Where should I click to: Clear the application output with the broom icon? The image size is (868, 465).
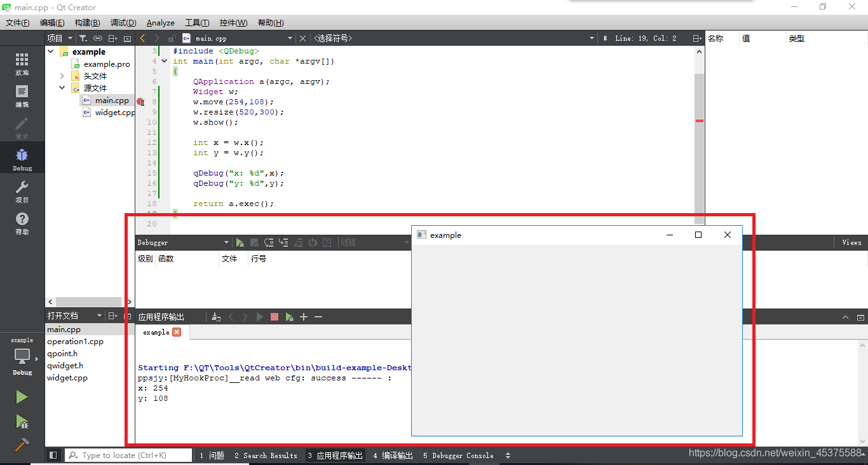point(215,316)
